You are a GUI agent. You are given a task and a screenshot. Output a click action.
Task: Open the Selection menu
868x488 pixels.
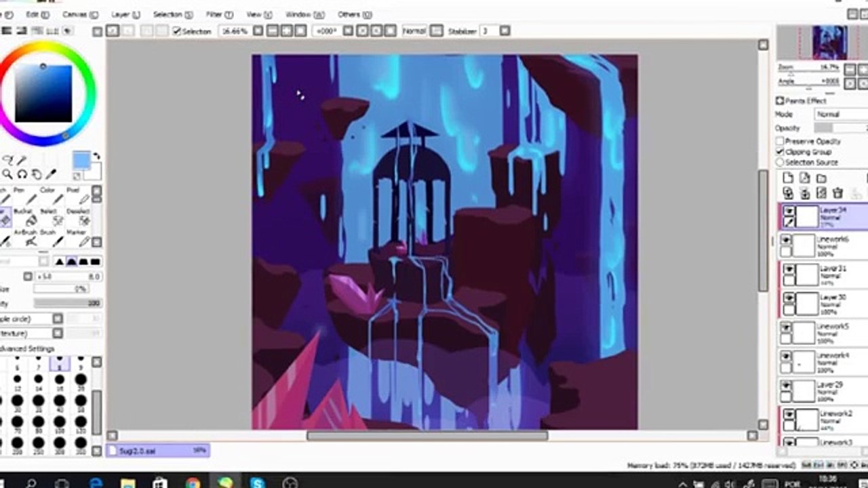click(172, 14)
